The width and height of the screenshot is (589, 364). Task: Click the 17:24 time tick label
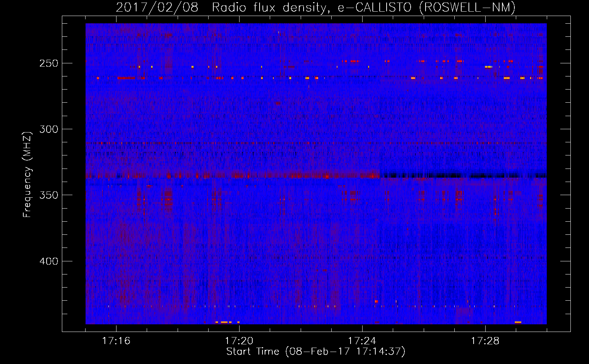[x=362, y=341]
